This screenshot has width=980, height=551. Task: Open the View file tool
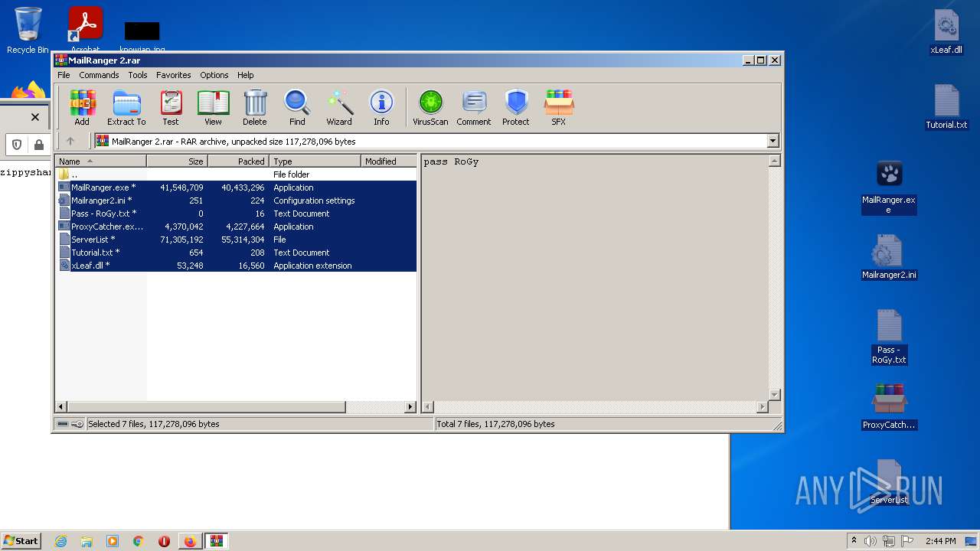point(213,108)
